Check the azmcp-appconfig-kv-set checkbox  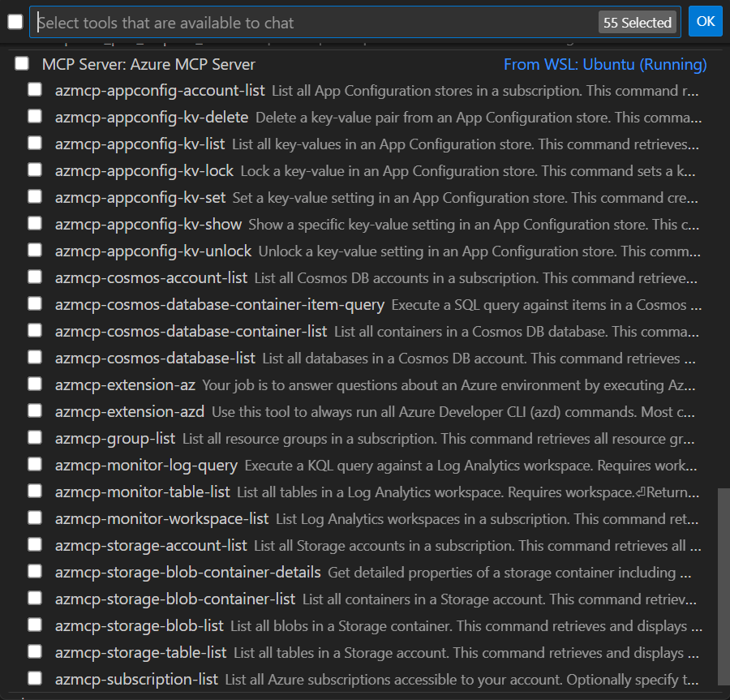[35, 196]
